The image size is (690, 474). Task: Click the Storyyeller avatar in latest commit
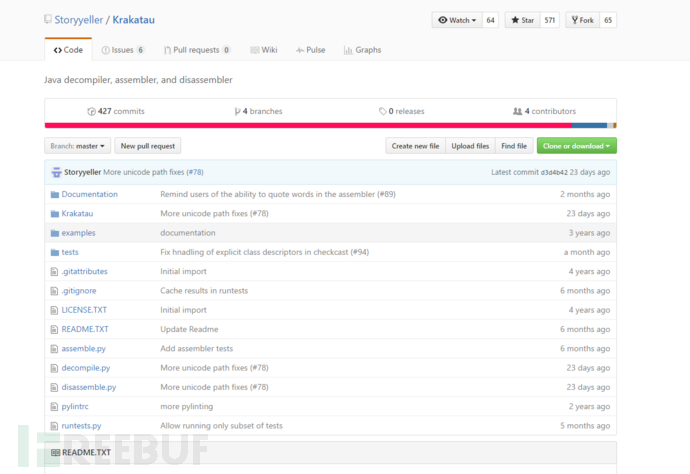(x=56, y=172)
